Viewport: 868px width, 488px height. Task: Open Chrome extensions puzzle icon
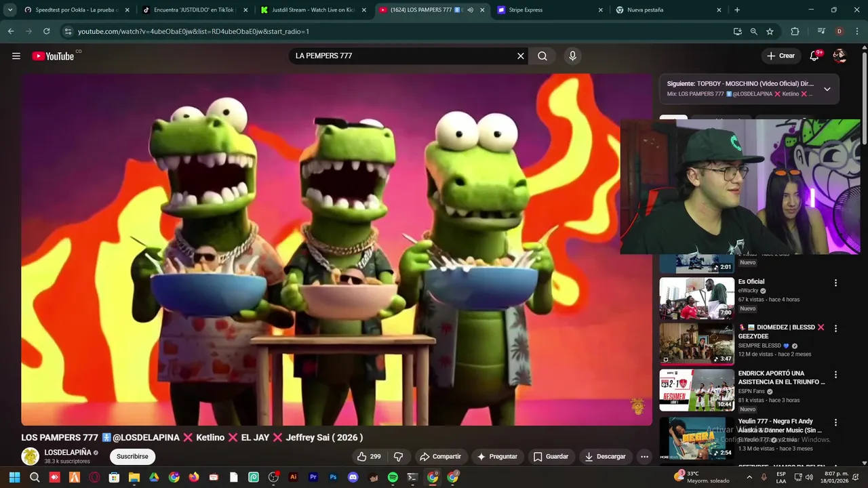795,31
